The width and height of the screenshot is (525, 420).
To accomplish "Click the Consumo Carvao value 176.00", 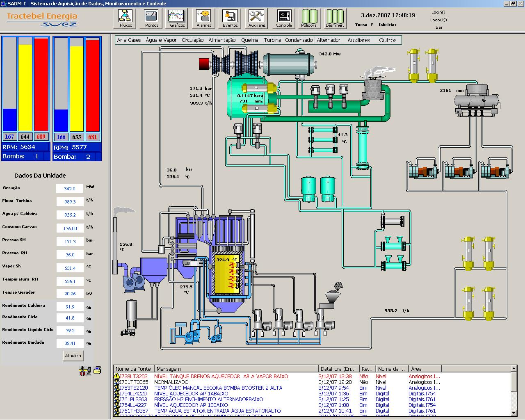I will pos(70,228).
